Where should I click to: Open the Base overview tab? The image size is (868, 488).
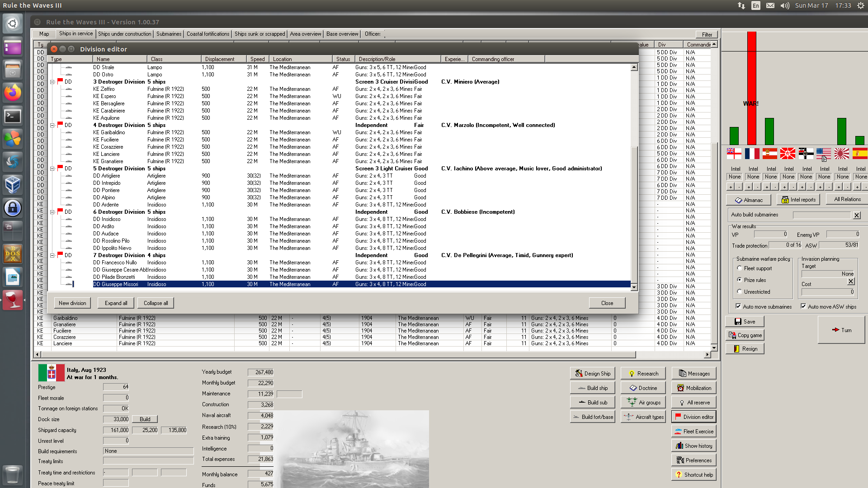342,34
